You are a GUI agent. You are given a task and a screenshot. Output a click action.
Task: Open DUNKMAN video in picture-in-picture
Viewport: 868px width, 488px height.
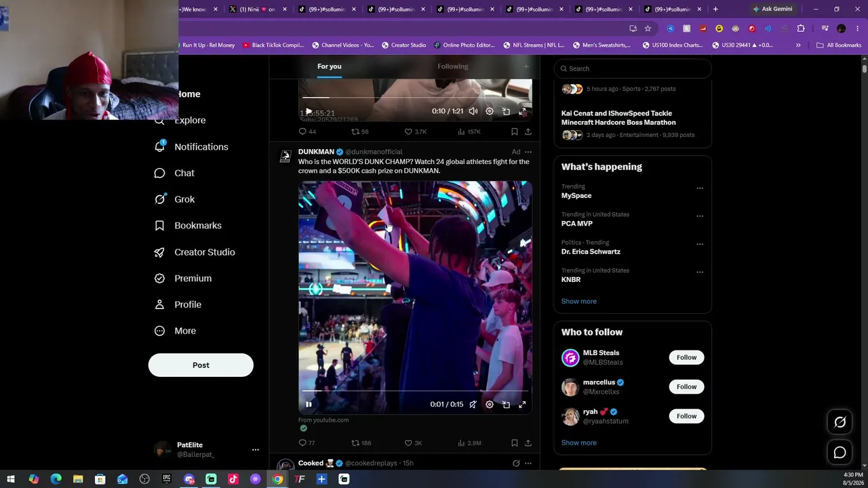[506, 405]
